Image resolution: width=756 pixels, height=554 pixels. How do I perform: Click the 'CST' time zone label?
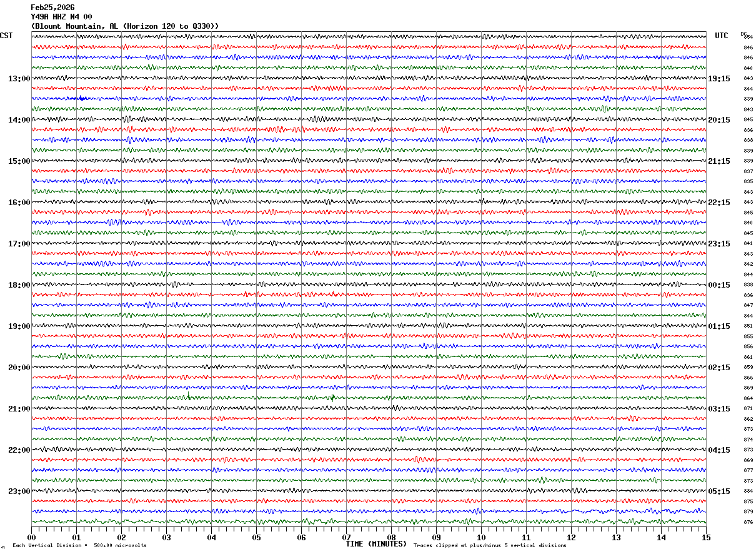[x=6, y=36]
